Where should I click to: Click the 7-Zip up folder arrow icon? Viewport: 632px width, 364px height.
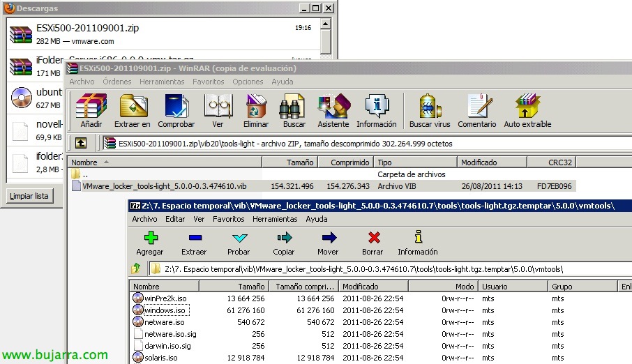136,268
